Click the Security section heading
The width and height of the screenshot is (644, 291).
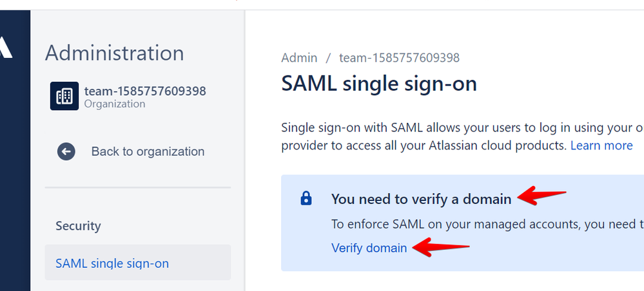(78, 226)
